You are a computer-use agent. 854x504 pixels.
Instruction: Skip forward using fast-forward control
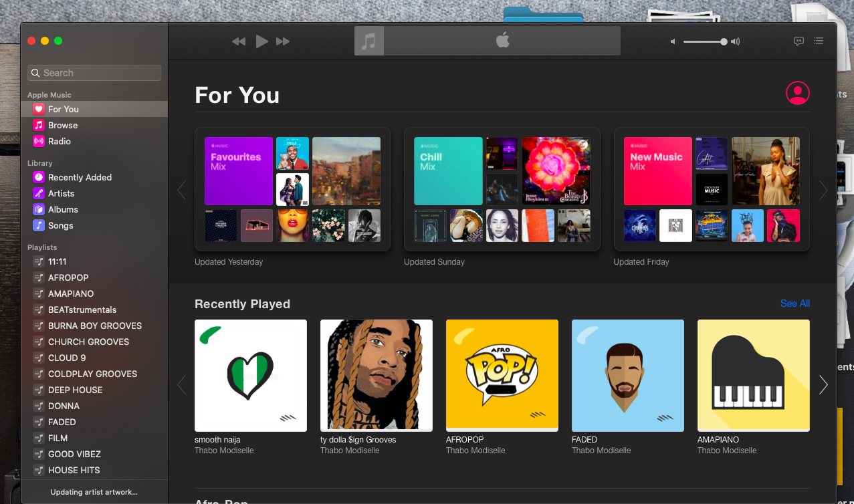[283, 41]
